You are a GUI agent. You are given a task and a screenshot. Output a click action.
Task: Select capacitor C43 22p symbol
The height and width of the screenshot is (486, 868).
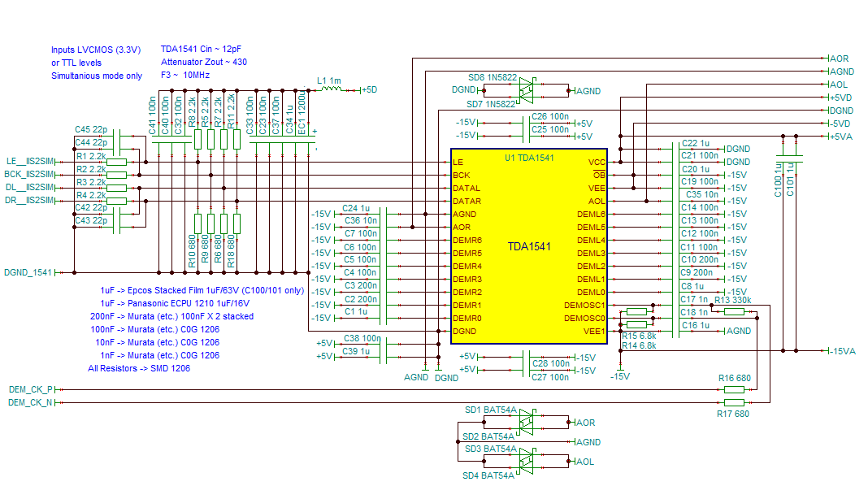tap(117, 227)
